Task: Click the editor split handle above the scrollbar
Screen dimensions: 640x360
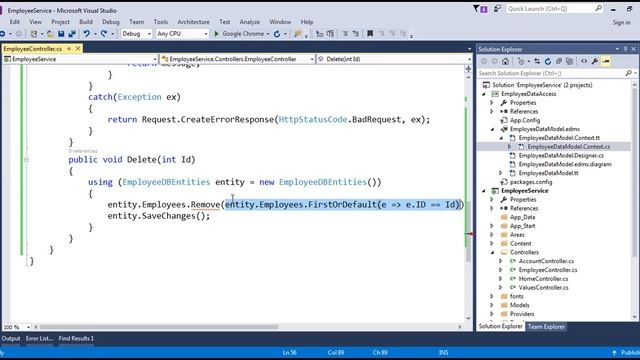Action: pyautogui.click(x=468, y=69)
